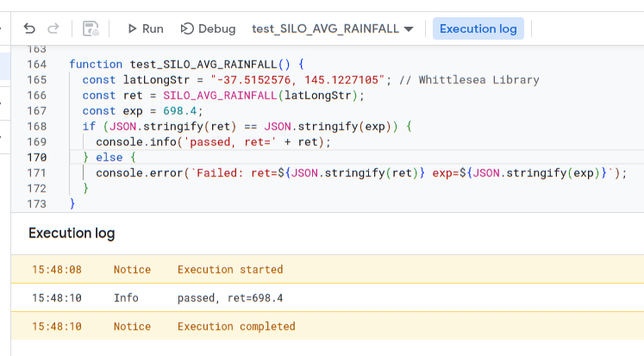Save project with the disk icon
This screenshot has height=356, width=644.
tap(91, 28)
